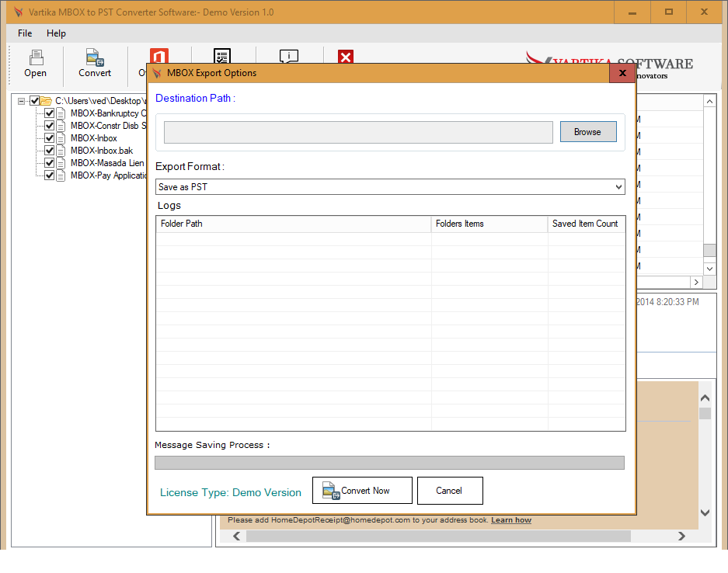Click the folder icon of C:\Users root node

pos(46,101)
